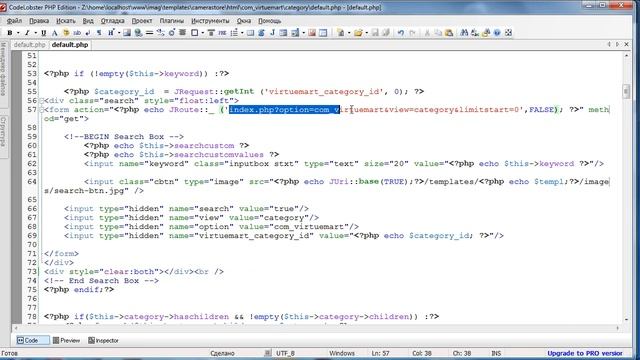Cut selection with the scissors icon
The height and width of the screenshot is (360, 640).
coord(427,33)
